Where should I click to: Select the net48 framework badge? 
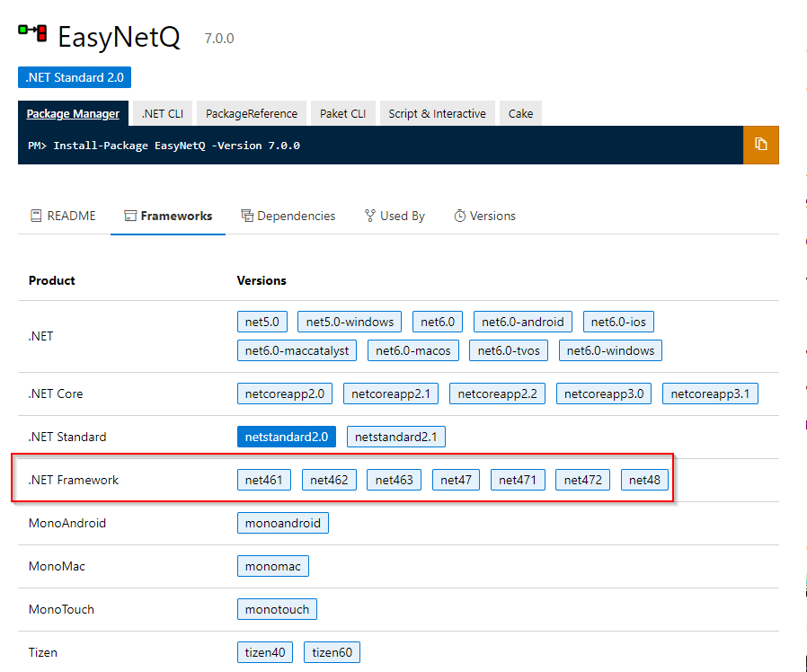pos(644,479)
